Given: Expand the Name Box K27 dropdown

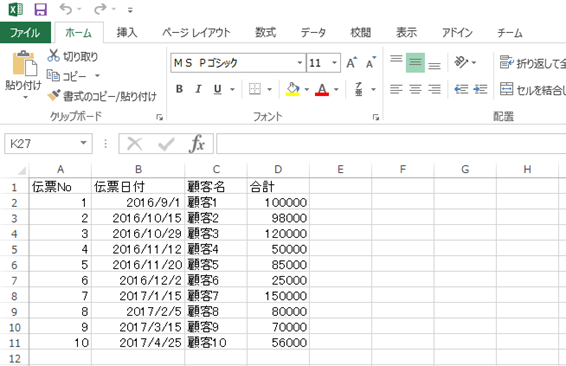Looking at the screenshot, I should pyautogui.click(x=83, y=143).
